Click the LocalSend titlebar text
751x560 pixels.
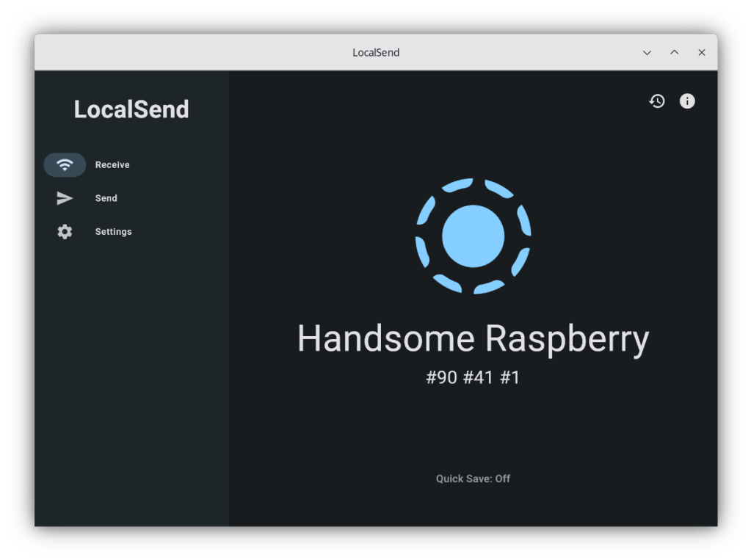click(x=376, y=52)
